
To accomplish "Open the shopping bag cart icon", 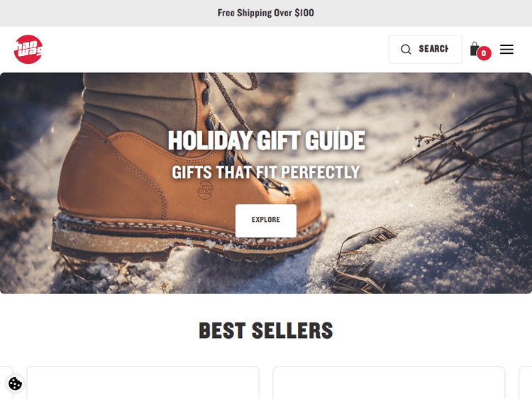I will [475, 49].
